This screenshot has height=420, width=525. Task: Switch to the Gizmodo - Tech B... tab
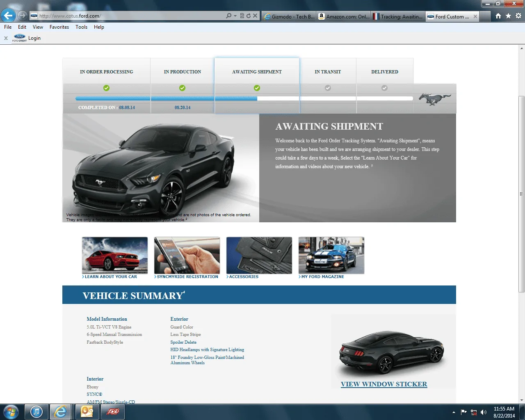[289, 16]
